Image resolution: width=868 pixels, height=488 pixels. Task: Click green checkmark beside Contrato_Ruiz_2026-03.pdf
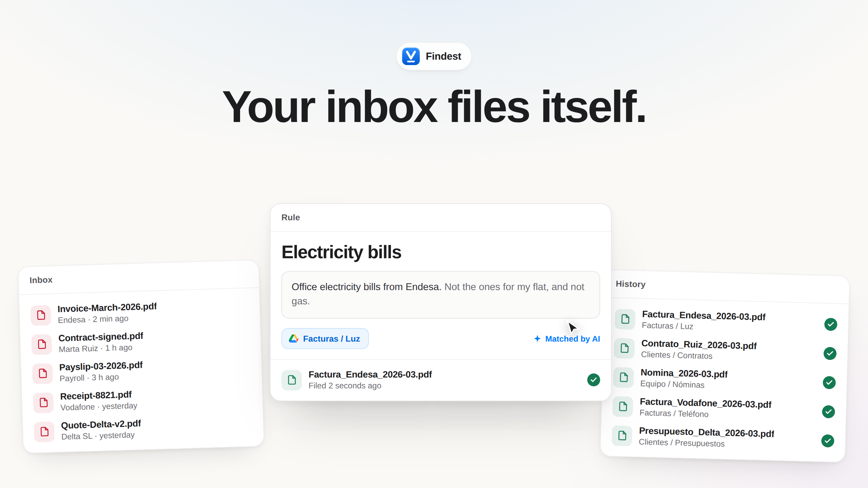pyautogui.click(x=830, y=353)
